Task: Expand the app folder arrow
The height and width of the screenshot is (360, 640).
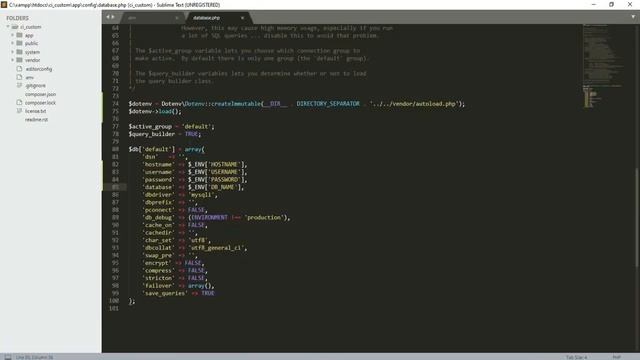Action: coord(13,36)
